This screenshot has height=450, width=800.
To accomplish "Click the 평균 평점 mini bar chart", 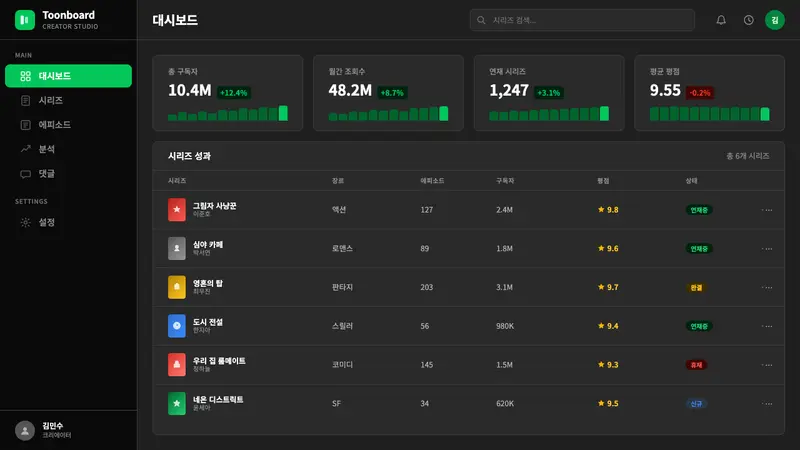I will coord(710,113).
